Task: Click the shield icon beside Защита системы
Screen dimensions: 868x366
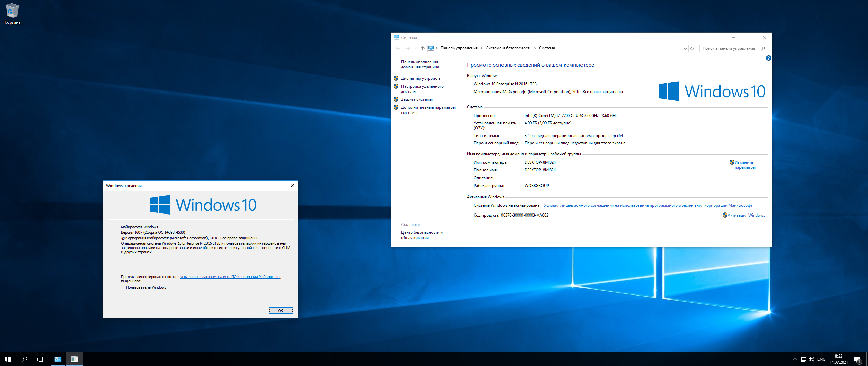Action: pyautogui.click(x=396, y=99)
